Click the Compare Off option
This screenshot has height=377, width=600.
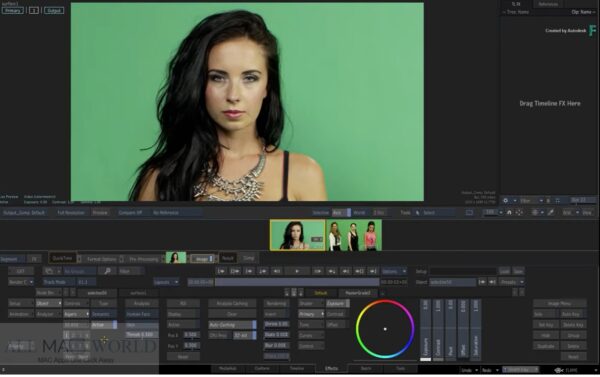[x=130, y=212]
